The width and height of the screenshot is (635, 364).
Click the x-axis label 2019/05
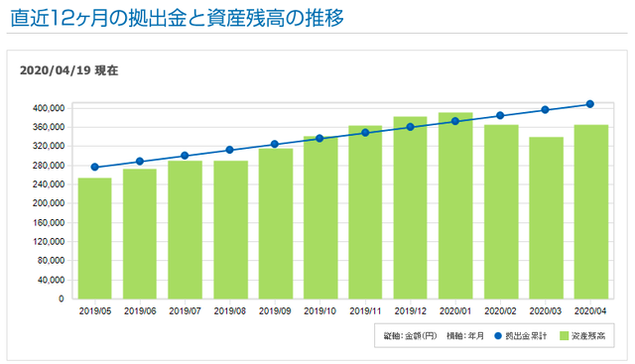pyautogui.click(x=95, y=311)
